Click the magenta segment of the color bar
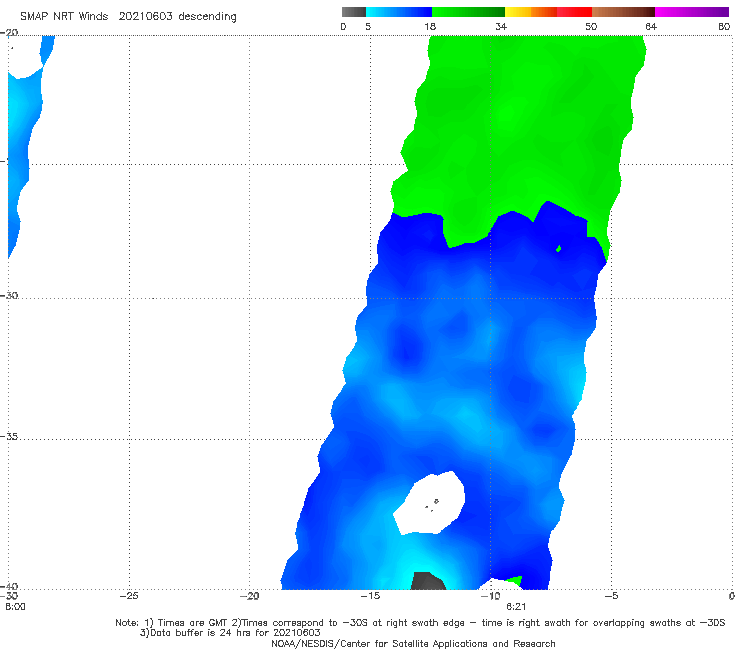Image resolution: width=740 pixels, height=650 pixels. 692,12
